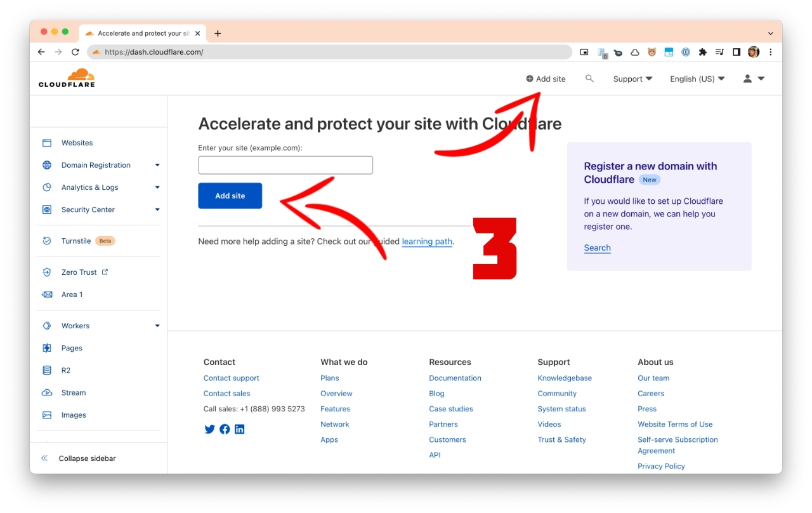Screen dimensions: 812x513
Task: Open the Careers footer link
Action: (x=651, y=394)
